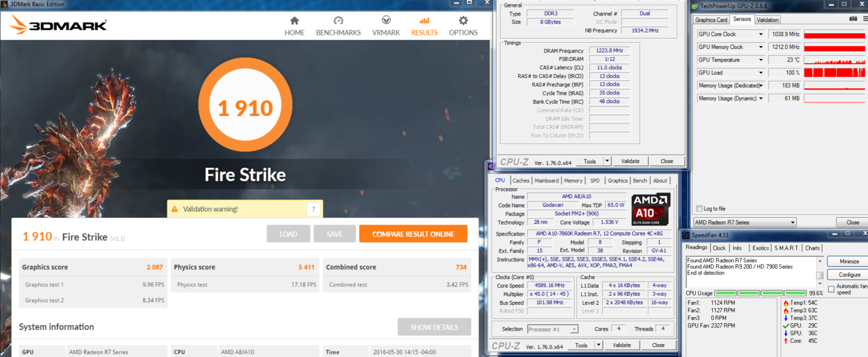The height and width of the screenshot is (357, 868).
Task: Open Memory Usage (Dynamic) sensor dropdown
Action: pos(761,98)
